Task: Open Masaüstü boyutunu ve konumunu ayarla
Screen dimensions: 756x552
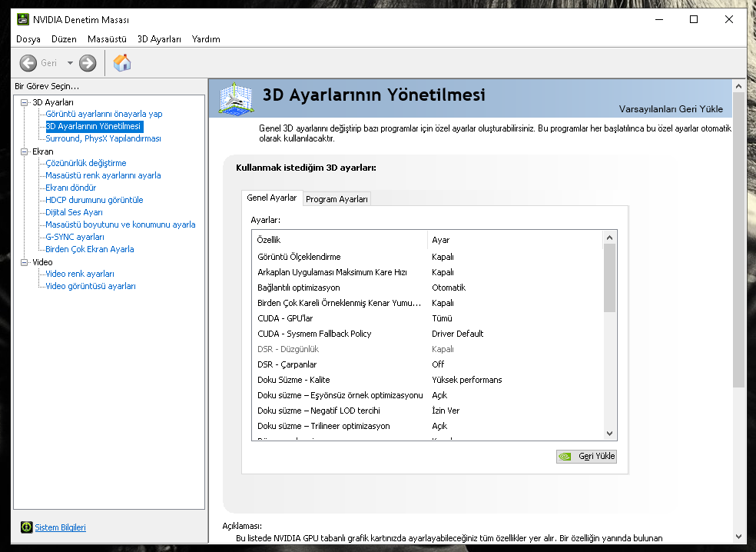Action: (x=121, y=224)
